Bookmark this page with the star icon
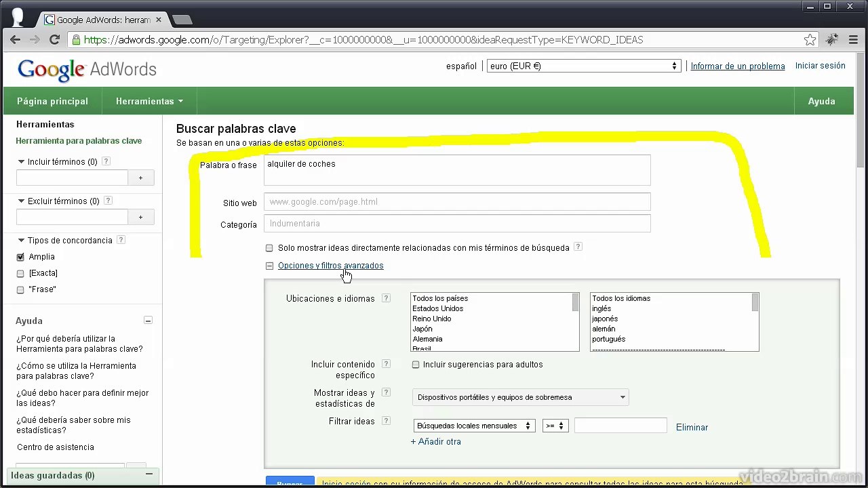The width and height of the screenshot is (868, 488). (810, 40)
